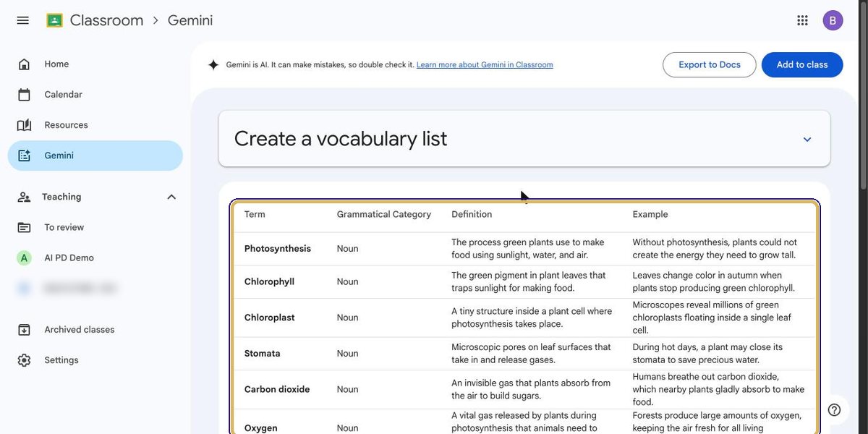
Task: Select the Stomata term cell
Action: (x=262, y=354)
